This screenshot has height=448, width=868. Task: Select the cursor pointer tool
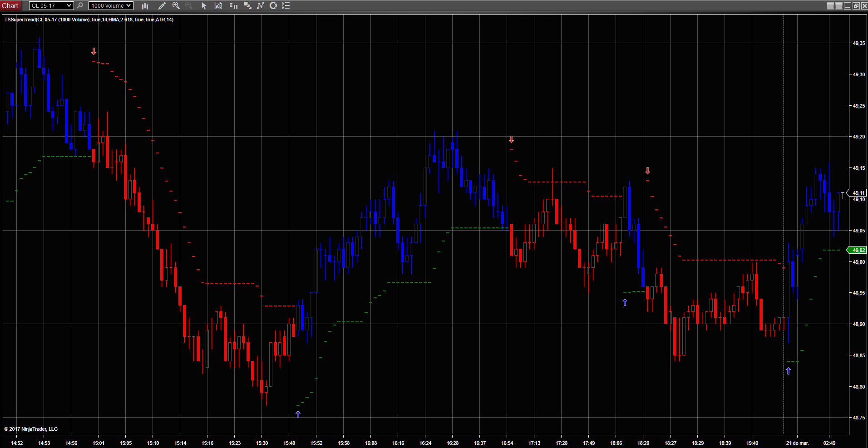pyautogui.click(x=204, y=6)
